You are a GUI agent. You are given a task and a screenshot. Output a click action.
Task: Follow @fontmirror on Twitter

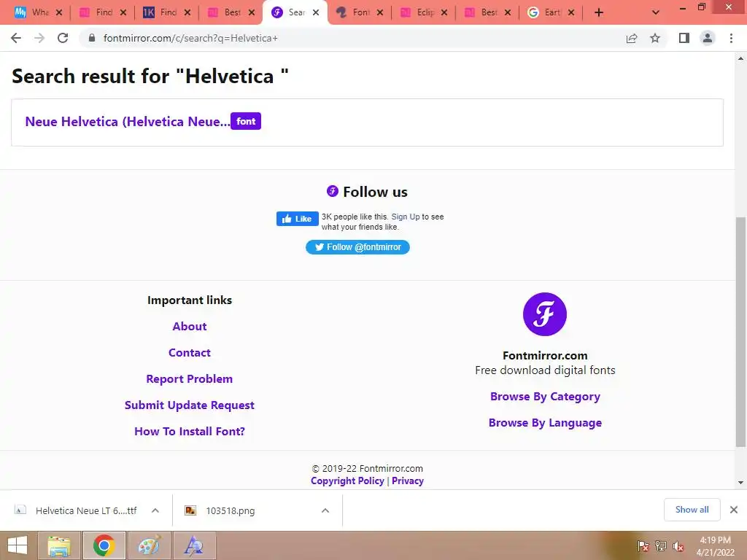tap(357, 247)
